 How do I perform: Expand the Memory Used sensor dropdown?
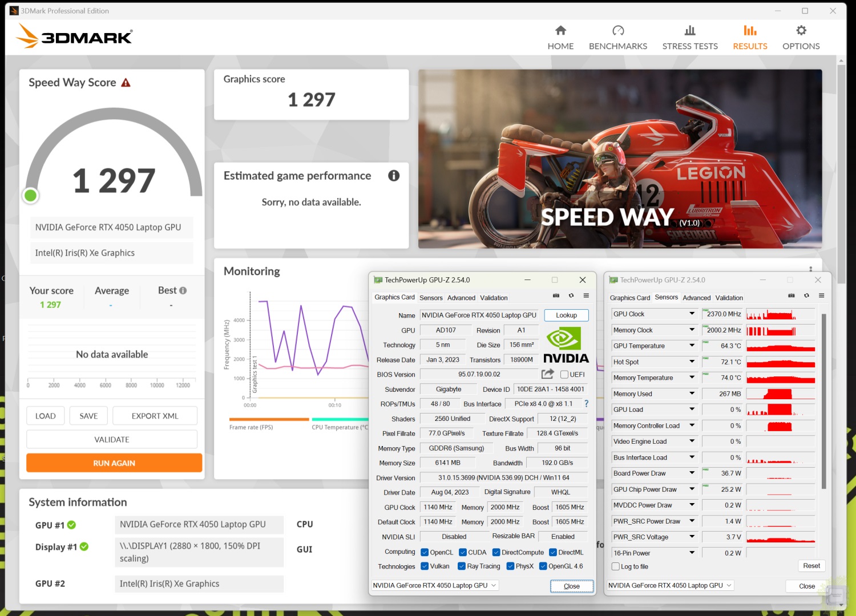click(x=692, y=394)
